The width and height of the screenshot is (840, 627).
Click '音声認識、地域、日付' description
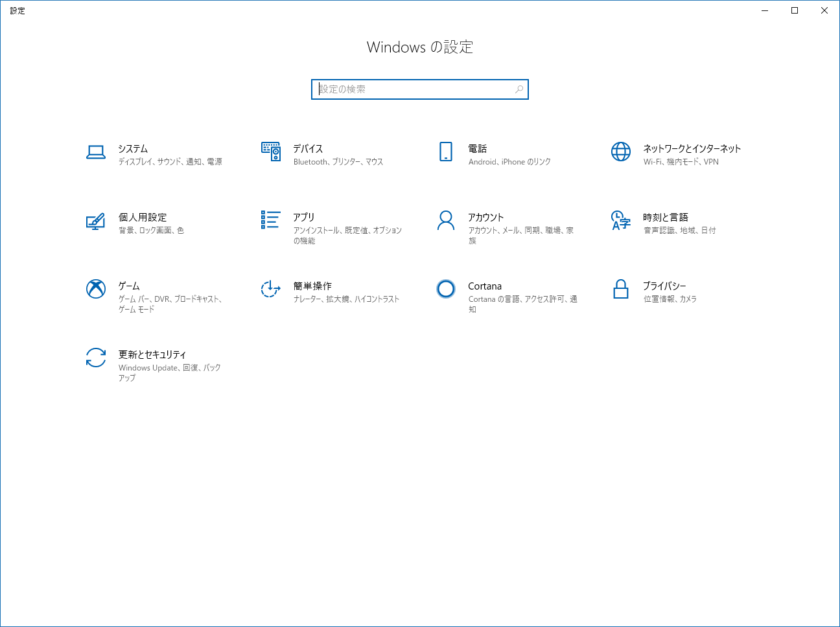680,231
